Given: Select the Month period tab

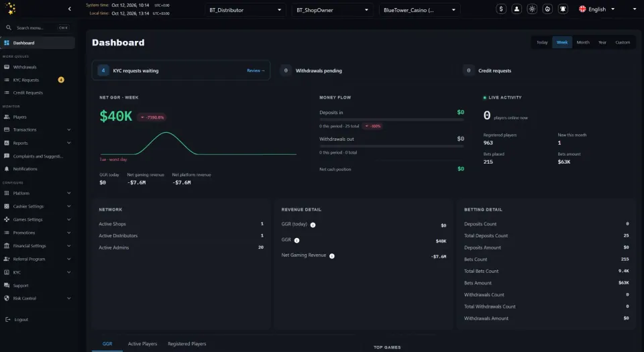Looking at the screenshot, I should coord(583,42).
